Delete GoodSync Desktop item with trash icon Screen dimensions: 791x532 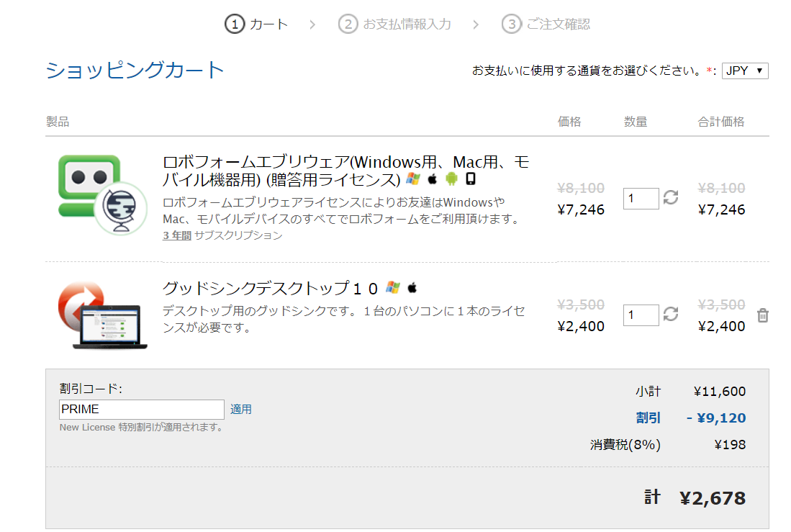pyautogui.click(x=763, y=315)
